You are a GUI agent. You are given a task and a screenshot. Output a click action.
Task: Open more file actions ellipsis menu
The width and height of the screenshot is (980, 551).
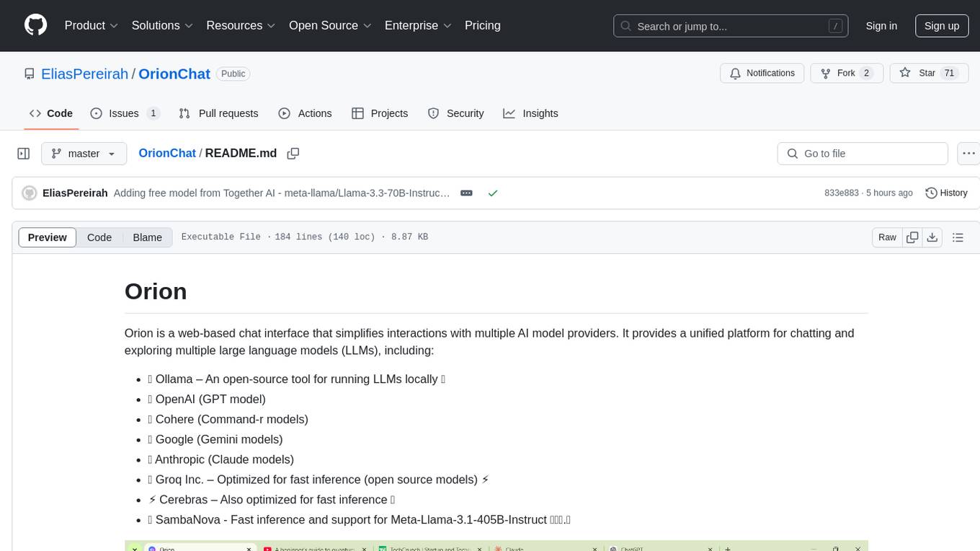click(969, 154)
